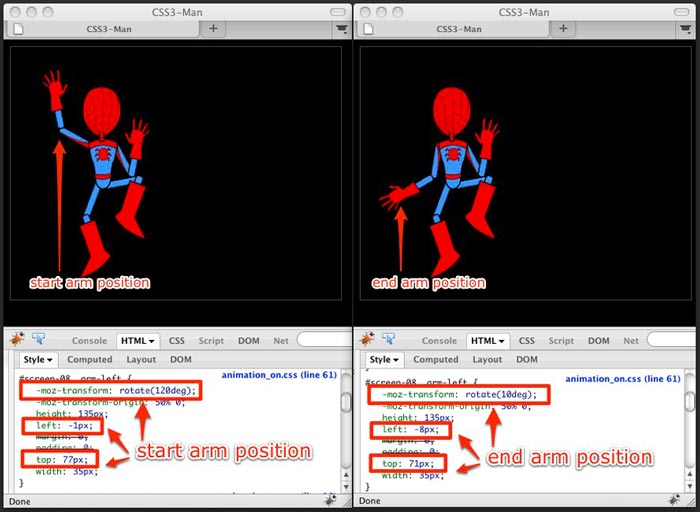This screenshot has height=512, width=700.
Task: Open Style dropdown in left window
Action: 38,359
